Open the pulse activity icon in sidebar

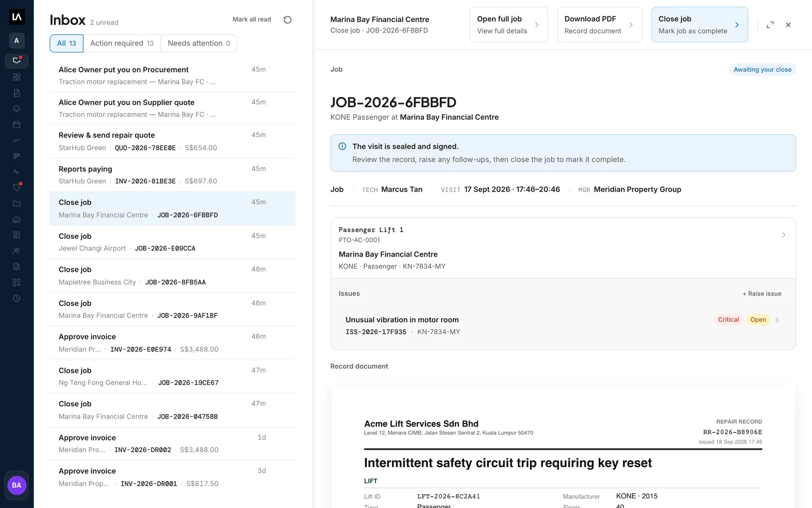pyautogui.click(x=17, y=172)
